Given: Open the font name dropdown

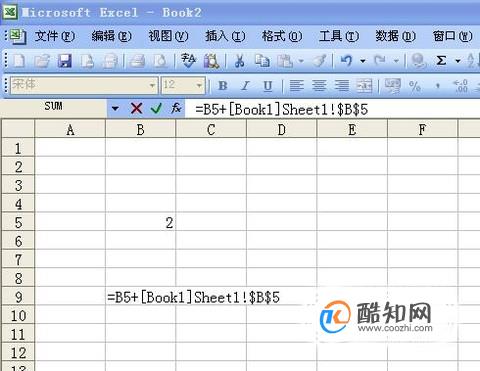Looking at the screenshot, I should (x=152, y=85).
